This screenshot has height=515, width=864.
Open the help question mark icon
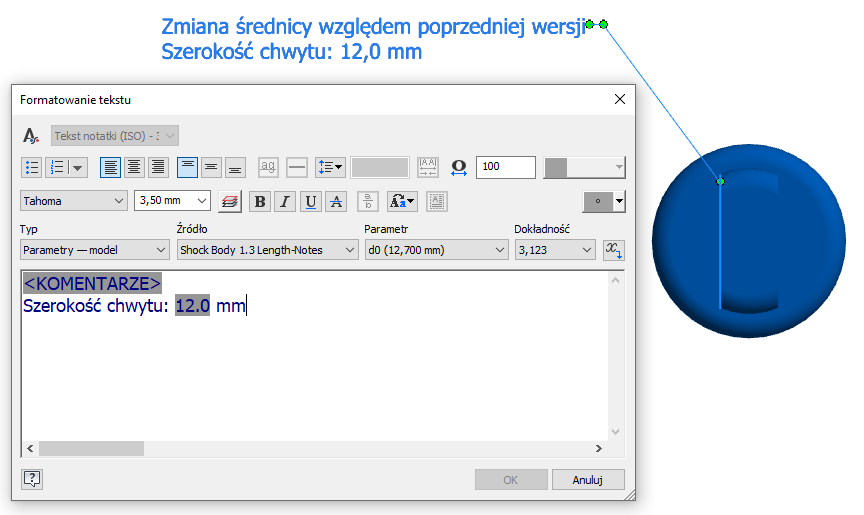pos(31,479)
